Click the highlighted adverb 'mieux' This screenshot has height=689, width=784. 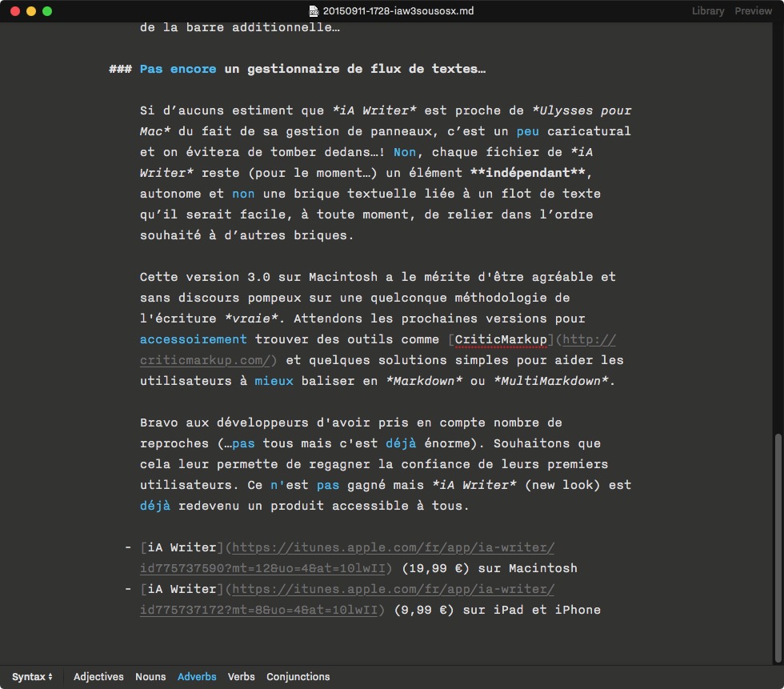pos(274,381)
